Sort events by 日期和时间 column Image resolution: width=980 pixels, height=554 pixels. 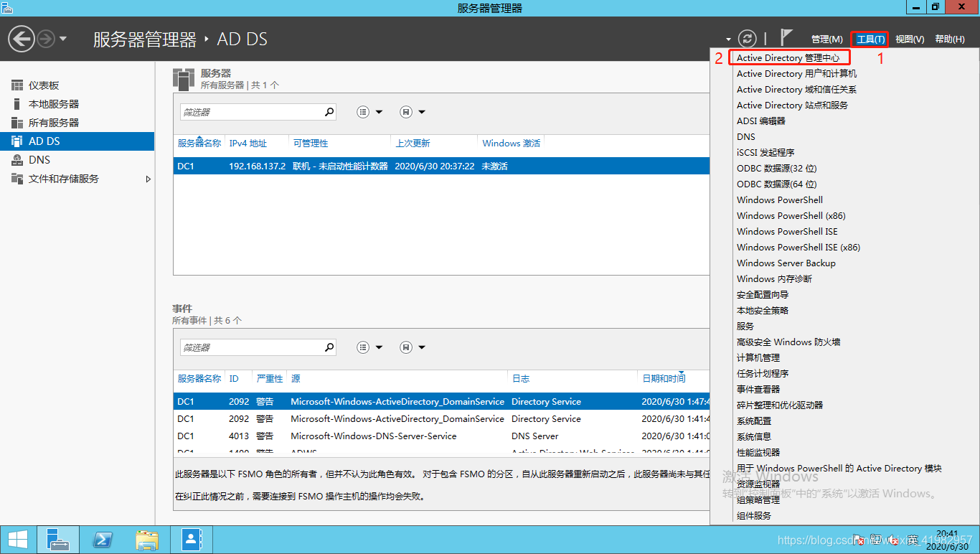[x=664, y=378]
